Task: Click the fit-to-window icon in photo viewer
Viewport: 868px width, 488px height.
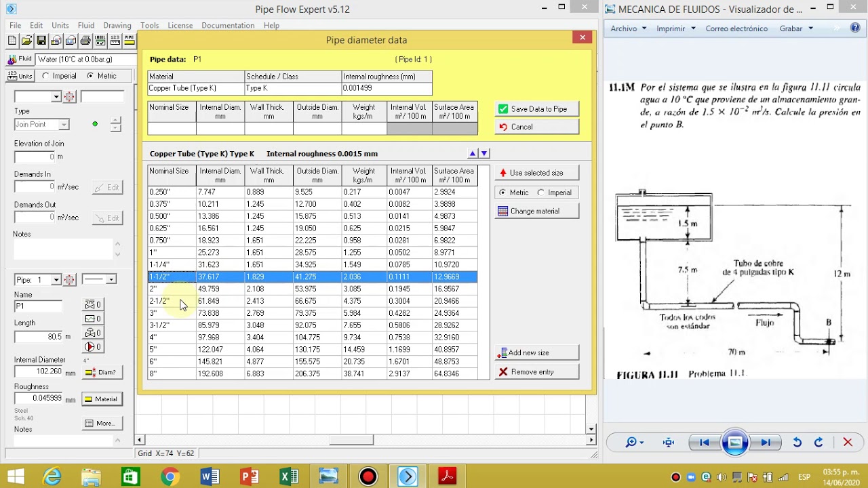Action: pyautogui.click(x=669, y=443)
